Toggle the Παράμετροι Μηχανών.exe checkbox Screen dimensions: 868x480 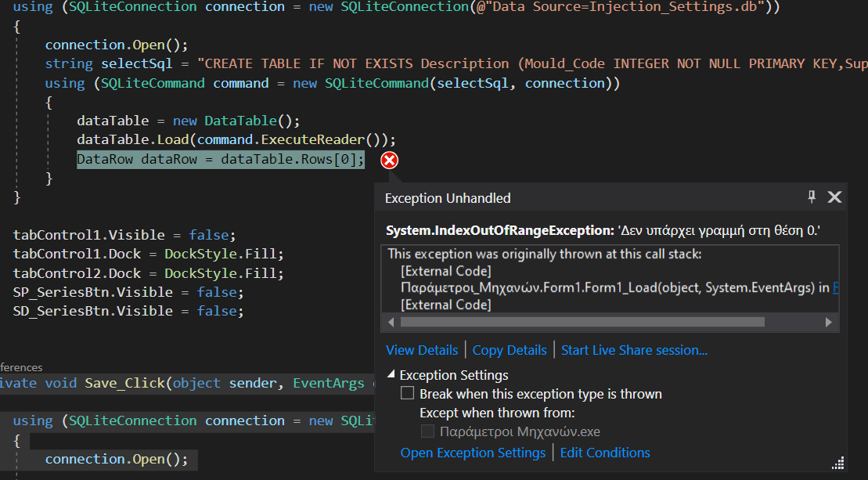[x=427, y=431]
